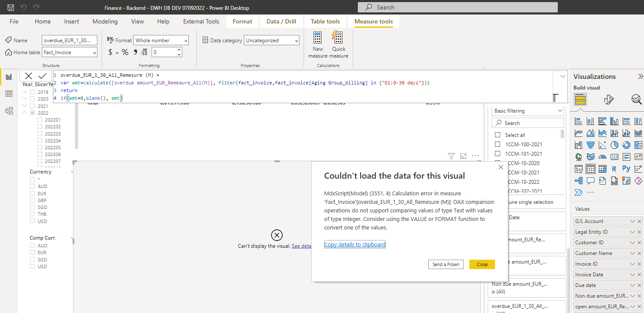Switch to the Table tools tab
The width and height of the screenshot is (644, 313).
tap(325, 21)
